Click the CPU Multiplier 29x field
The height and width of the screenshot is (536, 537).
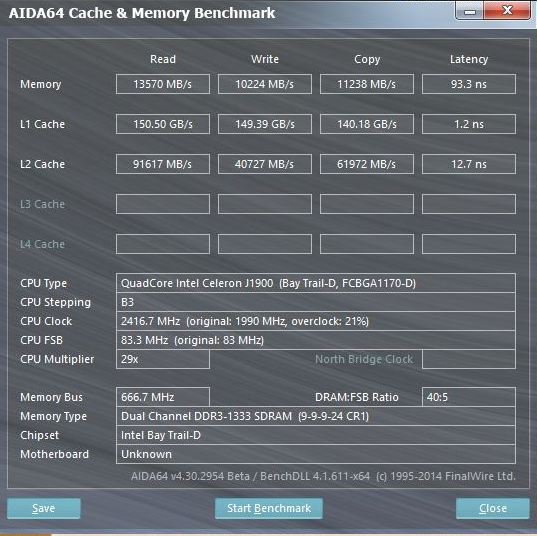click(163, 359)
